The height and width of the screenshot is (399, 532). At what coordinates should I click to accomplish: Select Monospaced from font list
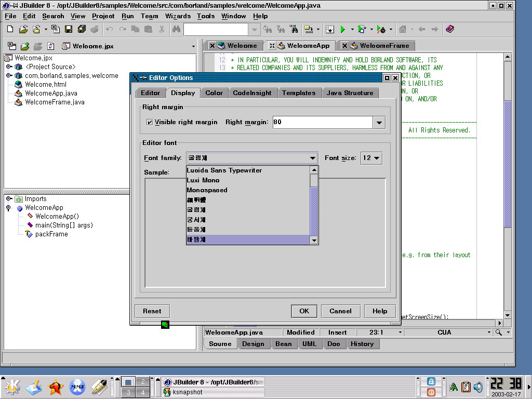(248, 190)
